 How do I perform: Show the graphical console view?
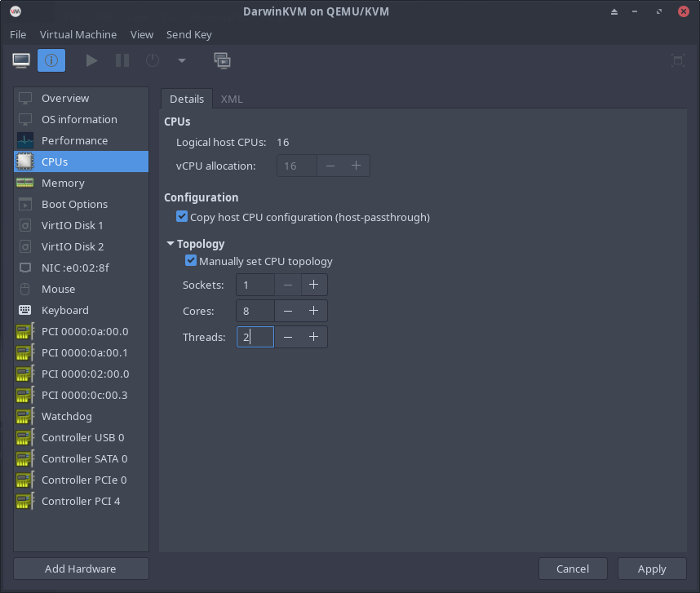pos(21,60)
